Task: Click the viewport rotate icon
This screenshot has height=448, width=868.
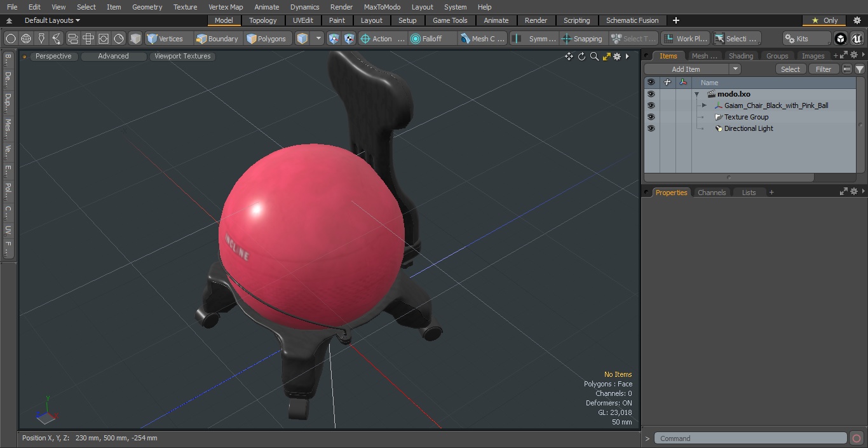Action: pyautogui.click(x=581, y=57)
